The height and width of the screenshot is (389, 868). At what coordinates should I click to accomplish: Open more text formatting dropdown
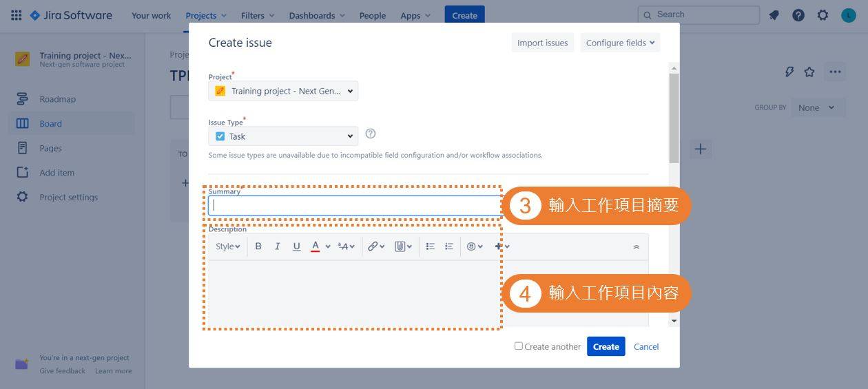(x=347, y=246)
